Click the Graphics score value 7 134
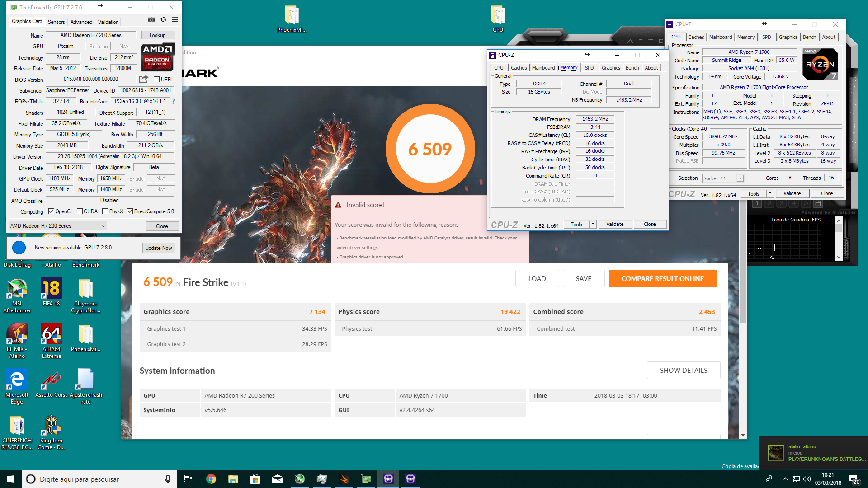868x488 pixels. [x=317, y=312]
